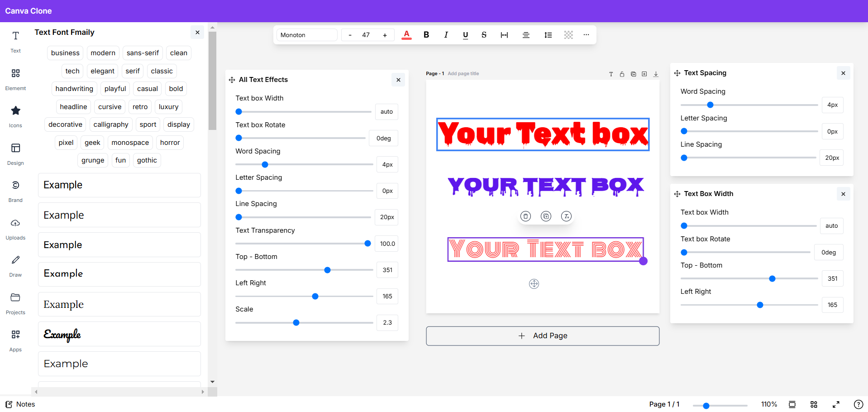Select the 'handwriting' font tag

(x=74, y=89)
